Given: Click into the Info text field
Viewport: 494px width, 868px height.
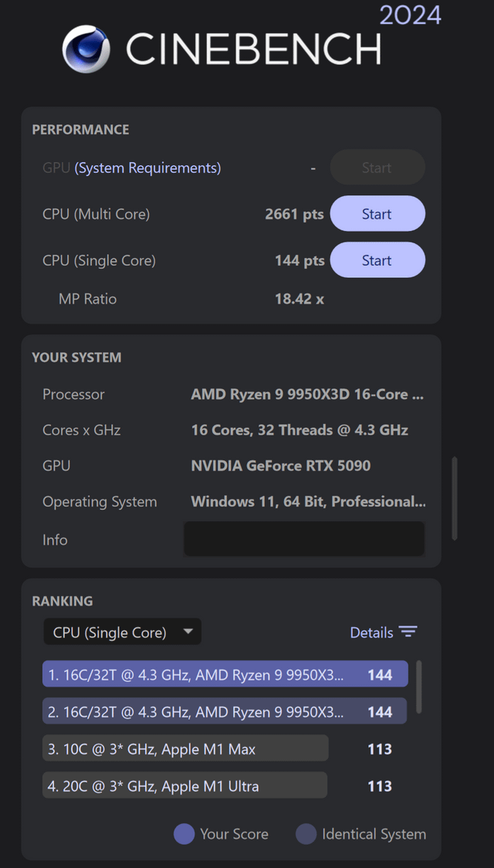Looking at the screenshot, I should click(304, 538).
